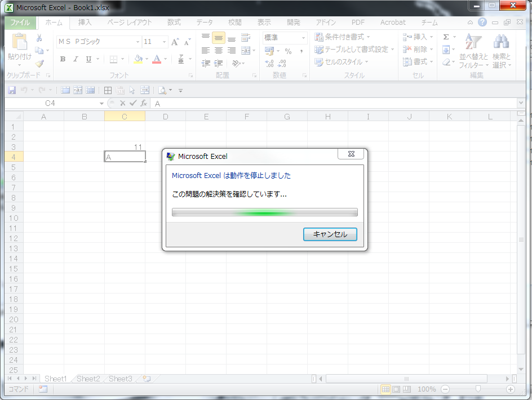Screen dimensions: 532x400
Task: Open the ファイル tab
Action: [20, 23]
